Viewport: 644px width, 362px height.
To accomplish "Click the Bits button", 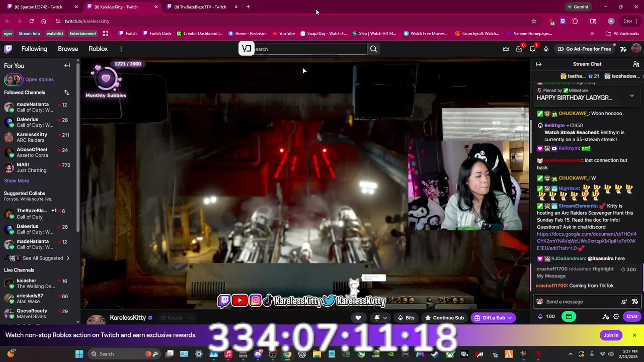I will 406,318.
